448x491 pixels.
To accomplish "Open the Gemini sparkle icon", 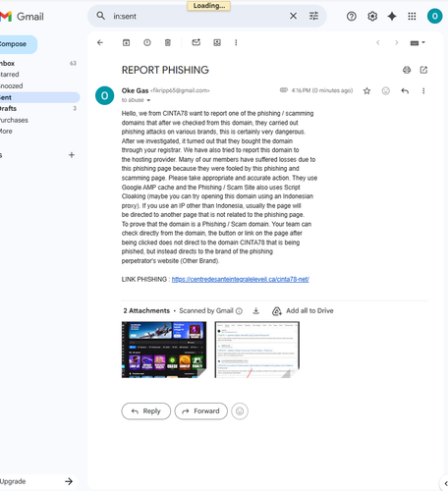I will tap(392, 16).
